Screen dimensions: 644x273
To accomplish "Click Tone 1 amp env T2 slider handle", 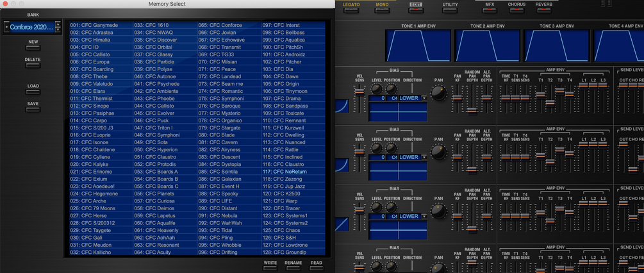I will (x=550, y=103).
